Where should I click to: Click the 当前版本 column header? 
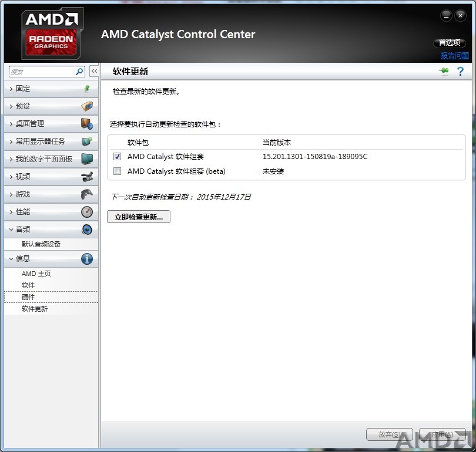277,143
